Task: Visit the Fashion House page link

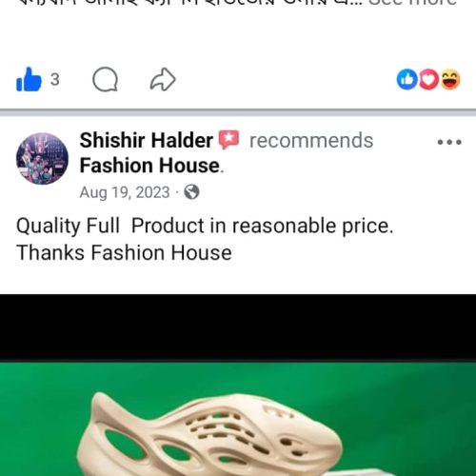Action: [x=149, y=166]
